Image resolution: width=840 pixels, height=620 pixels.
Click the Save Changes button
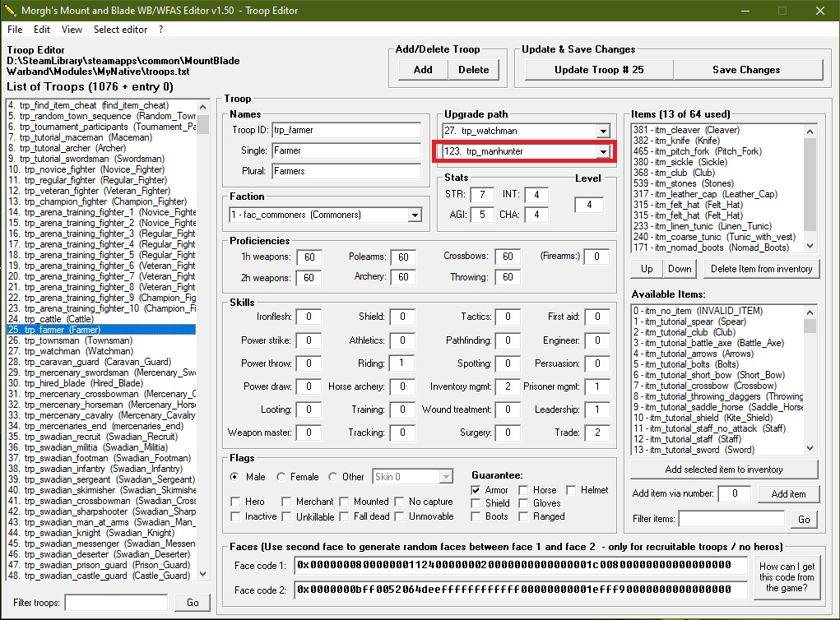point(746,70)
